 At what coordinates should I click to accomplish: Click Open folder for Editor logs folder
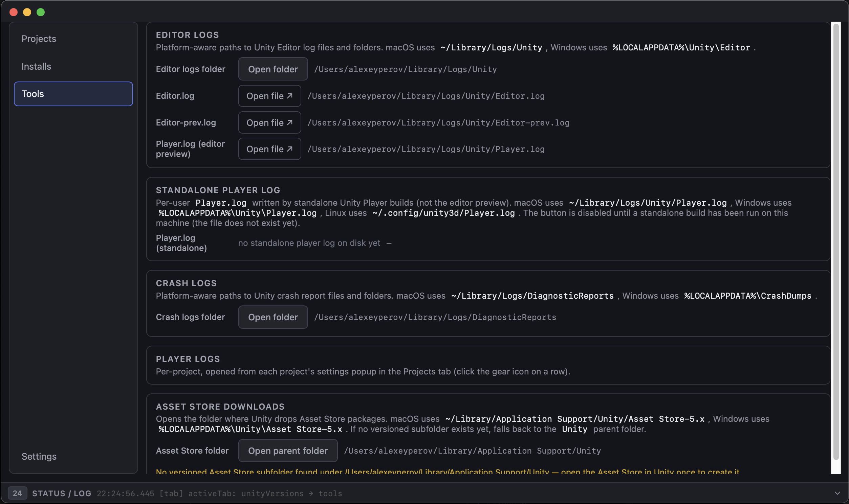coord(273,69)
